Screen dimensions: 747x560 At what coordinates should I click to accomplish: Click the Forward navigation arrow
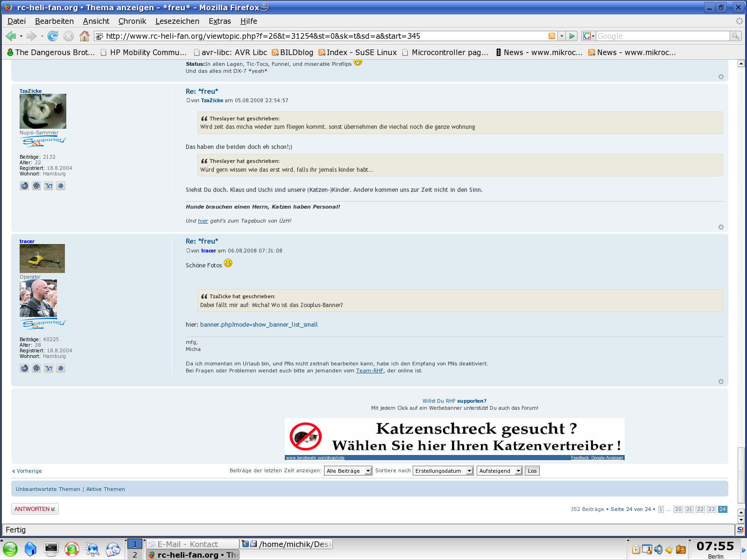pyautogui.click(x=31, y=36)
